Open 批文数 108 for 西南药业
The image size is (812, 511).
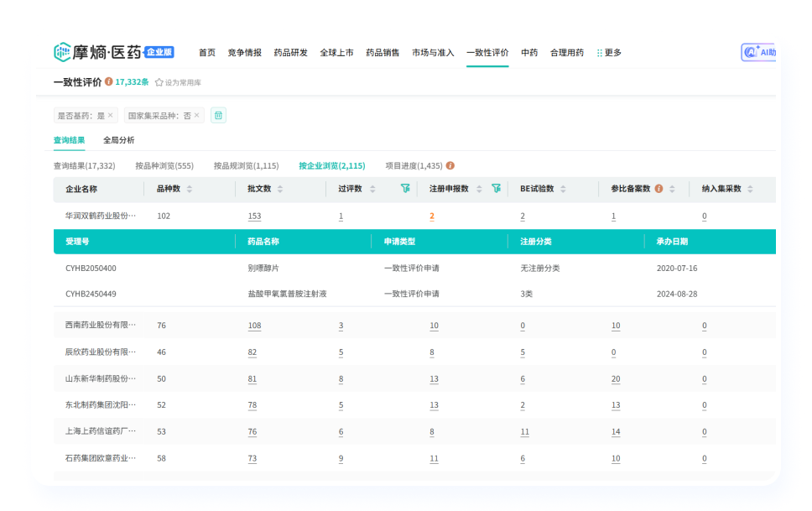click(254, 326)
